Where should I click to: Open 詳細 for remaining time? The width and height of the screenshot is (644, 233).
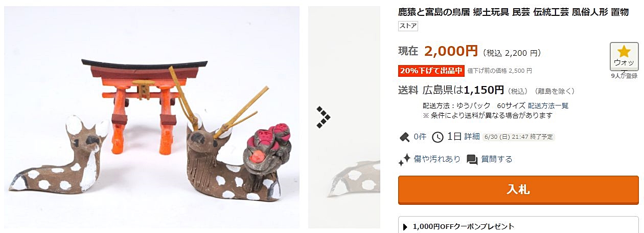coord(472,137)
